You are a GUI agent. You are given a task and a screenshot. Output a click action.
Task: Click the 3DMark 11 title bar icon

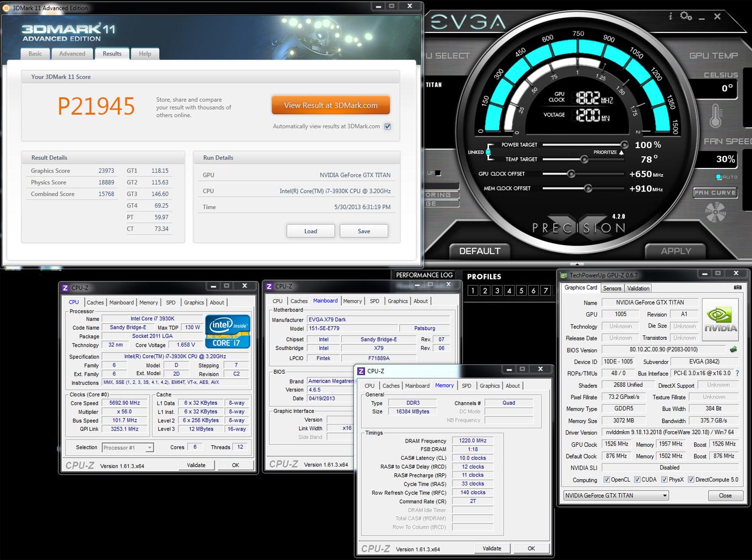[7, 8]
